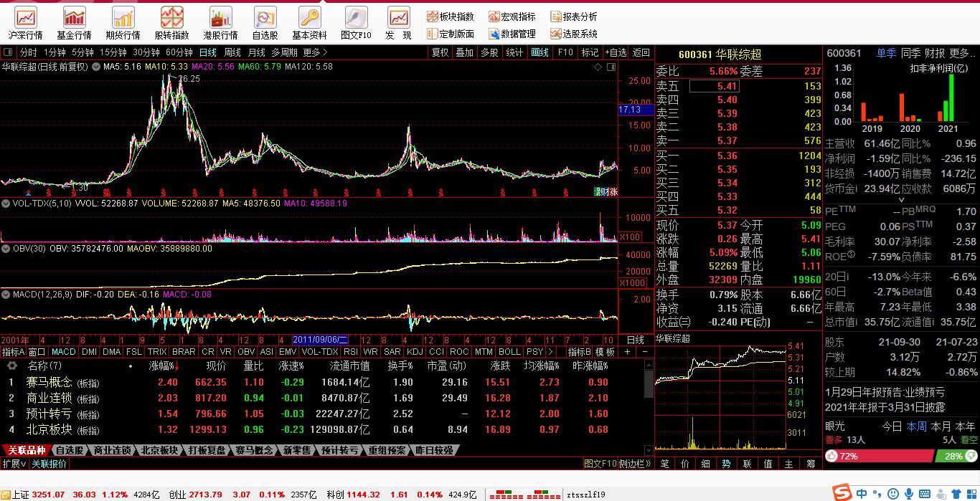Image resolution: width=980 pixels, height=501 pixels.
Task: Click the 板块指数 link
Action: [451, 16]
